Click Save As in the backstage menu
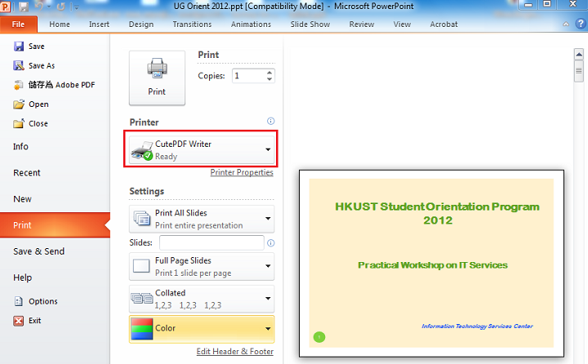The width and height of the screenshot is (588, 364). pyautogui.click(x=41, y=65)
